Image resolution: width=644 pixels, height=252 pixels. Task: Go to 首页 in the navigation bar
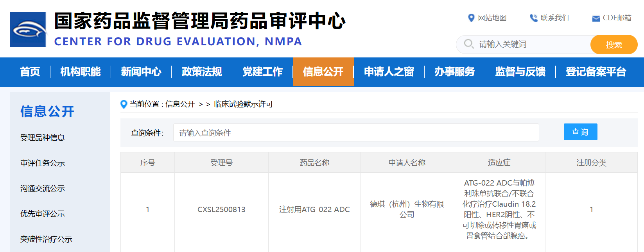[30, 72]
